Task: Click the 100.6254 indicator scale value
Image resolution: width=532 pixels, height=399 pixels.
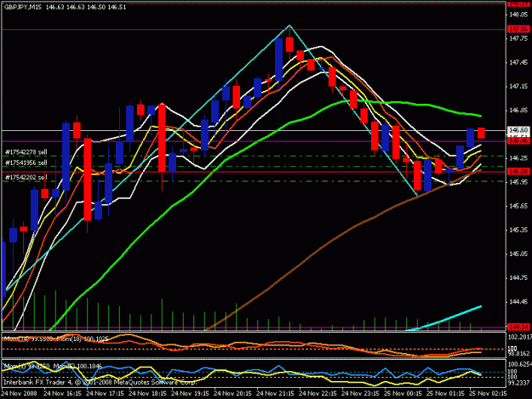Action: tap(520, 364)
